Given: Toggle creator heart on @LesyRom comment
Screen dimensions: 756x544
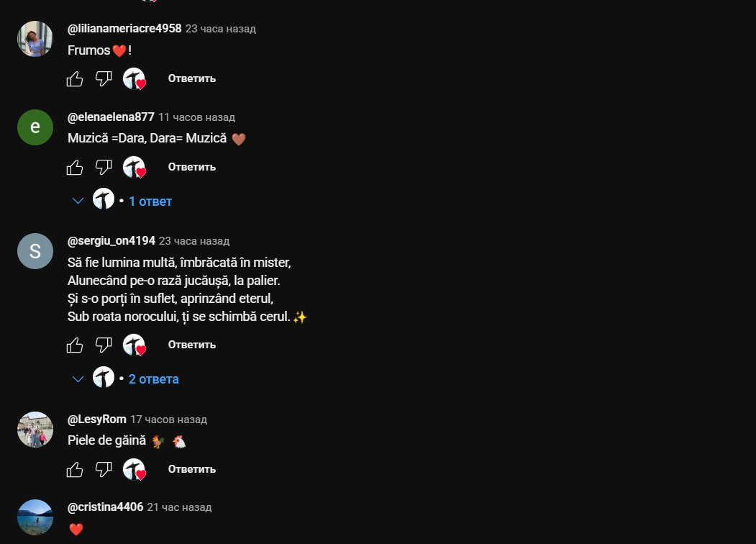Looking at the screenshot, I should [x=134, y=469].
